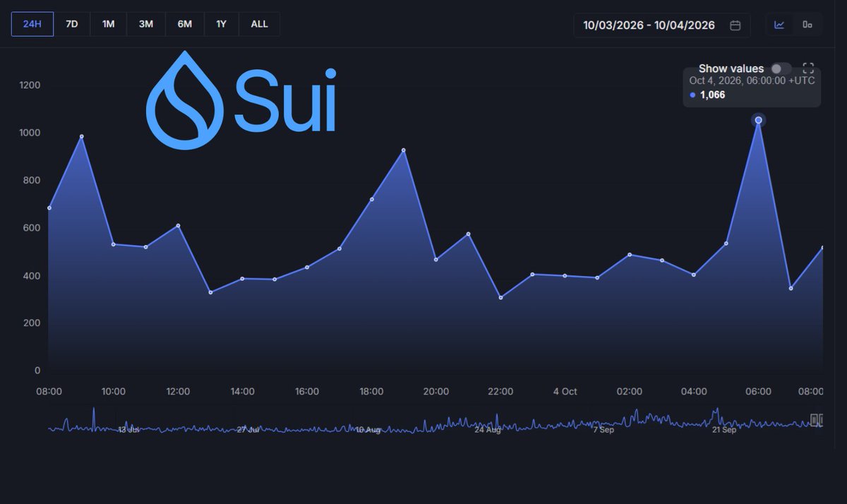This screenshot has width=847, height=504.
Task: Click the '600' y-axis label
Action: [x=32, y=228]
